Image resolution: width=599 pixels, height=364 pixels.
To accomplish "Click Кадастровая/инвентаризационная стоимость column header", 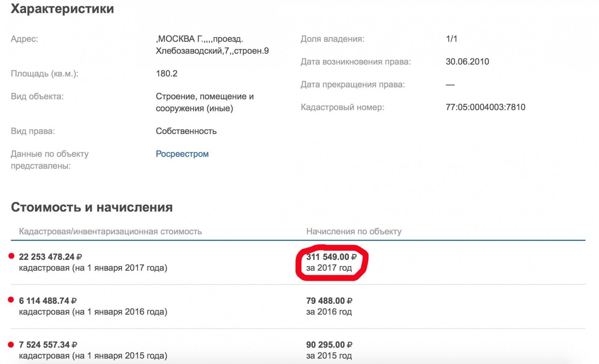I will click(110, 231).
